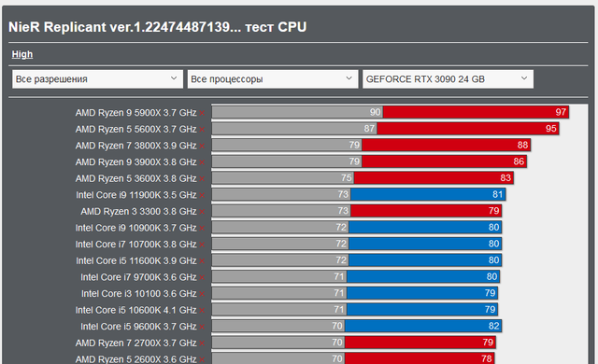
Task: Remove AMD Ryzen 9 3900X row via red X
Action: tap(202, 162)
